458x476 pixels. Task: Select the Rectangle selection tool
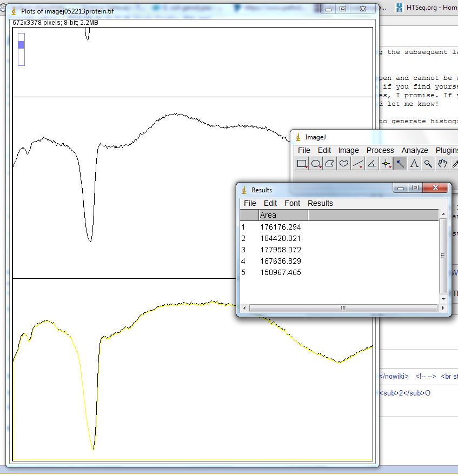click(x=302, y=164)
